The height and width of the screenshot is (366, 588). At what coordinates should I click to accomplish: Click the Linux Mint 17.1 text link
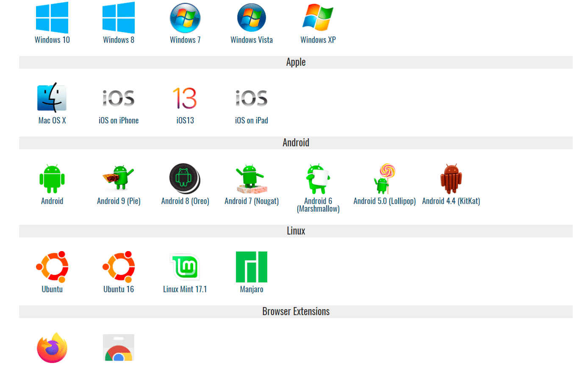(185, 289)
